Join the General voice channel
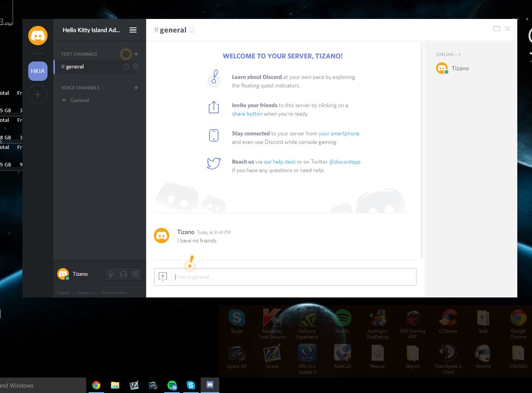The image size is (532, 393). click(x=80, y=100)
